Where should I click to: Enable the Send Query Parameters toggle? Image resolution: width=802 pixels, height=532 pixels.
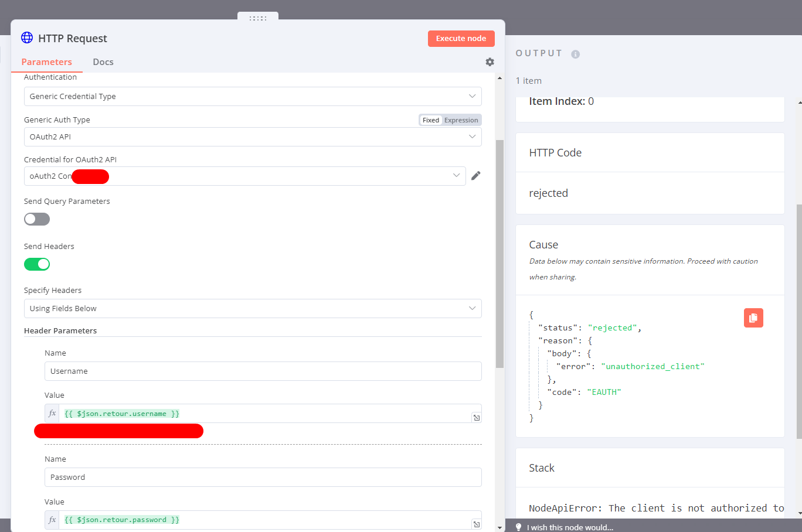click(x=36, y=219)
